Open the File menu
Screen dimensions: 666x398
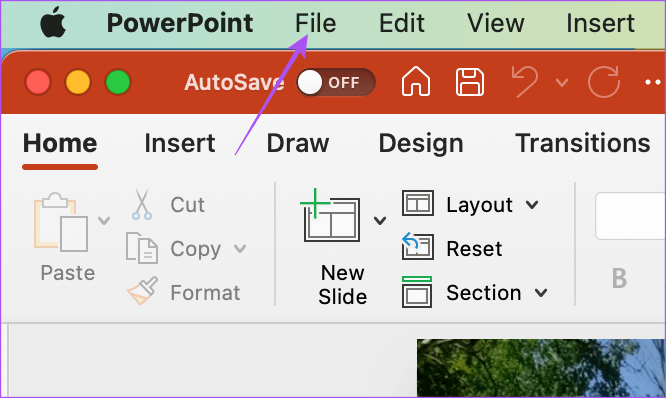pyautogui.click(x=316, y=23)
